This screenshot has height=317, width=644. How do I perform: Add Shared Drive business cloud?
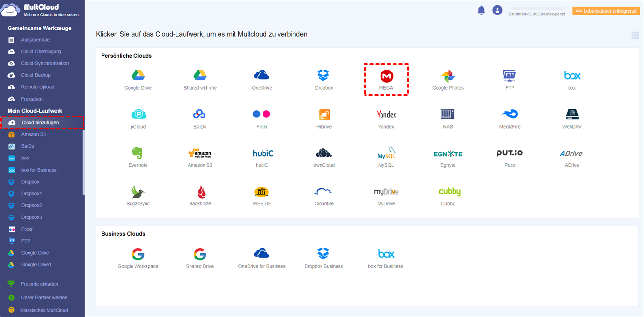click(x=200, y=254)
